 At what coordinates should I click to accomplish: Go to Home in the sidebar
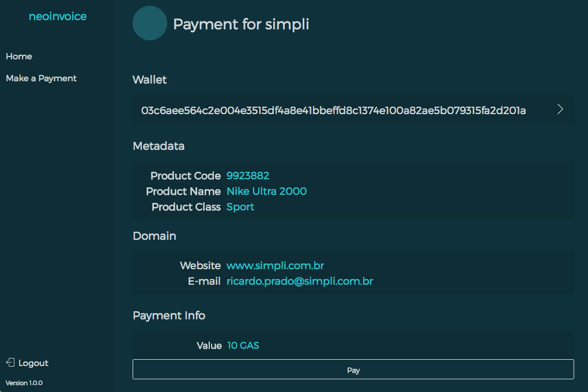[19, 56]
